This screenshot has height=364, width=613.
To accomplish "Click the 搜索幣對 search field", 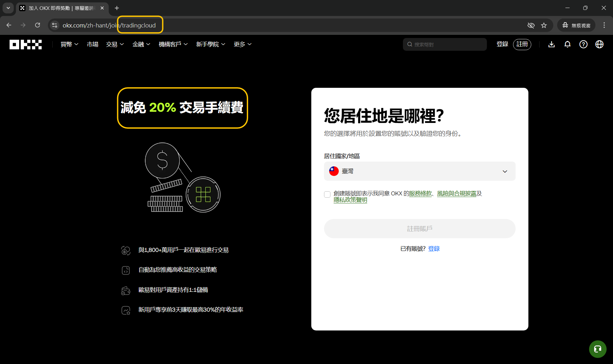I will (x=444, y=44).
